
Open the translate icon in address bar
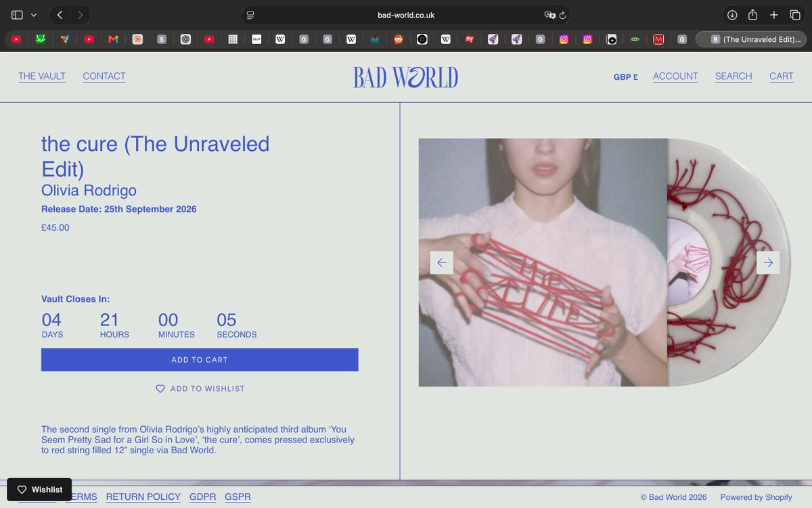click(550, 15)
